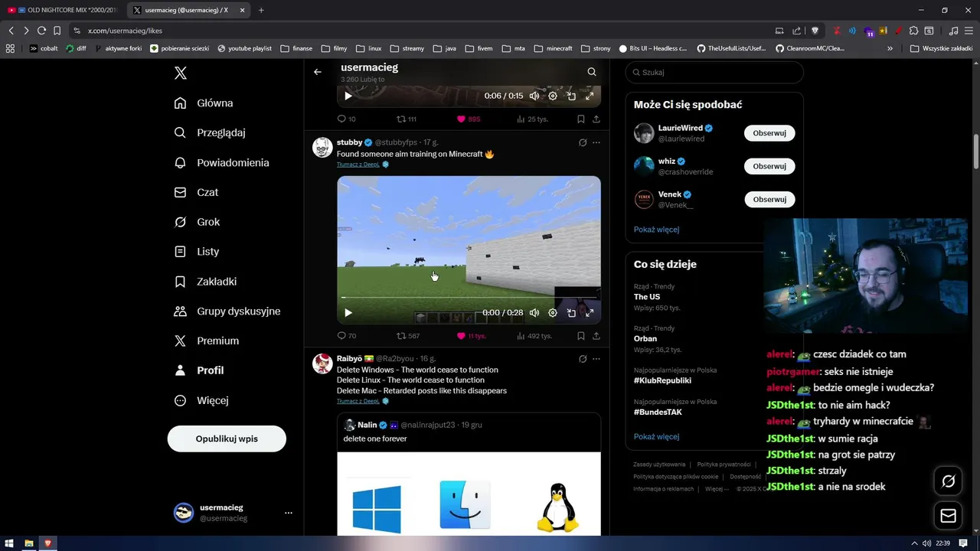The height and width of the screenshot is (551, 980).
Task: Reply to the post with 10 comments
Action: (346, 119)
